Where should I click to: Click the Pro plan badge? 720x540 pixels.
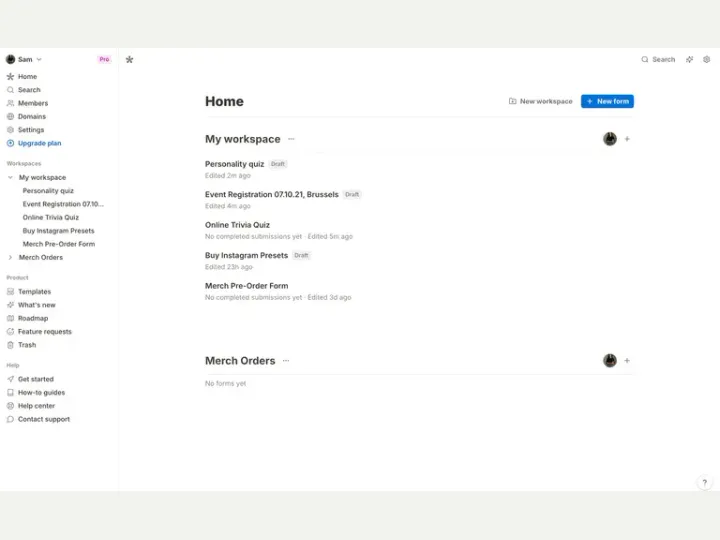104,59
